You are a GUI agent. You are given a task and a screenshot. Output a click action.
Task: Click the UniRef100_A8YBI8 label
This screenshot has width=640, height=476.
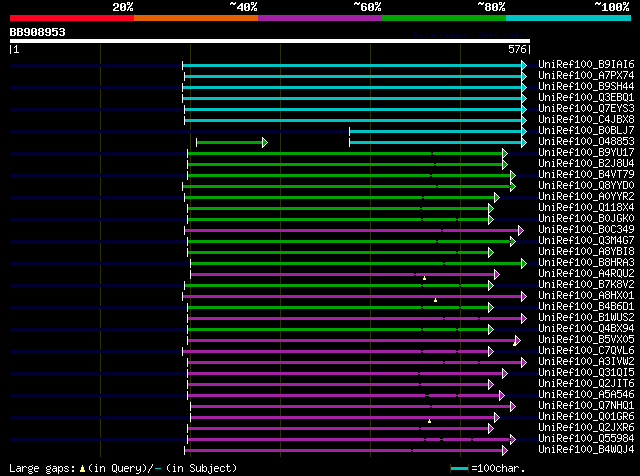point(586,251)
